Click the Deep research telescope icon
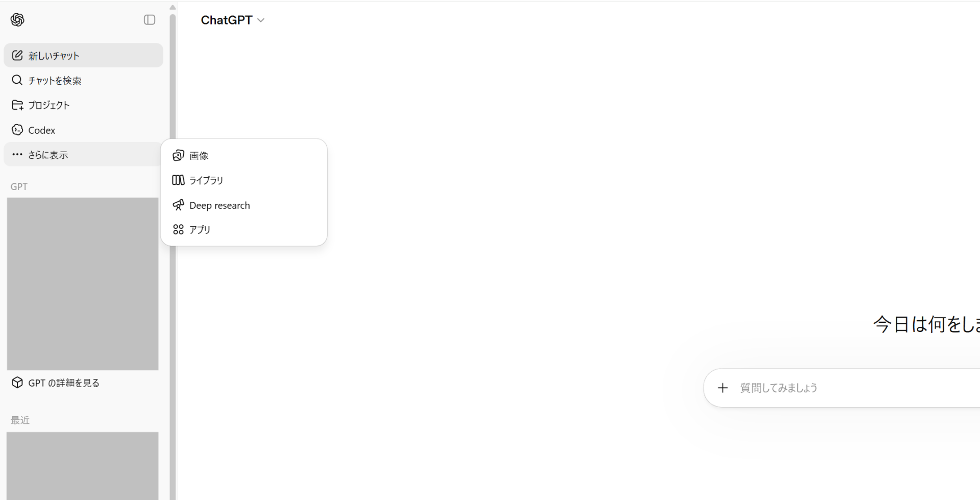The height and width of the screenshot is (500, 980). pos(178,205)
